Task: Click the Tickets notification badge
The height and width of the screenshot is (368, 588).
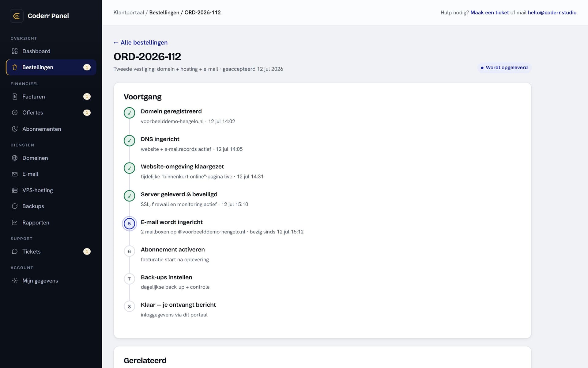Action: click(87, 251)
